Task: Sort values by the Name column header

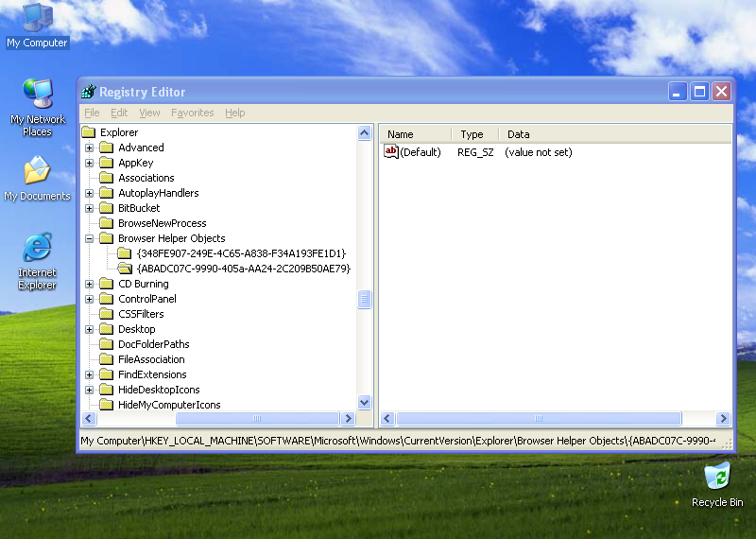Action: tap(416, 134)
